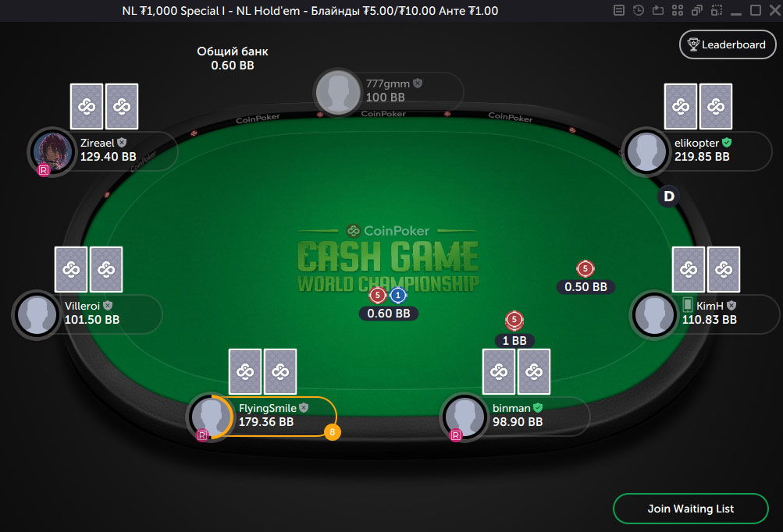Click the 0.50 BB small blind bet
The width and height of the screenshot is (783, 532).
click(585, 277)
